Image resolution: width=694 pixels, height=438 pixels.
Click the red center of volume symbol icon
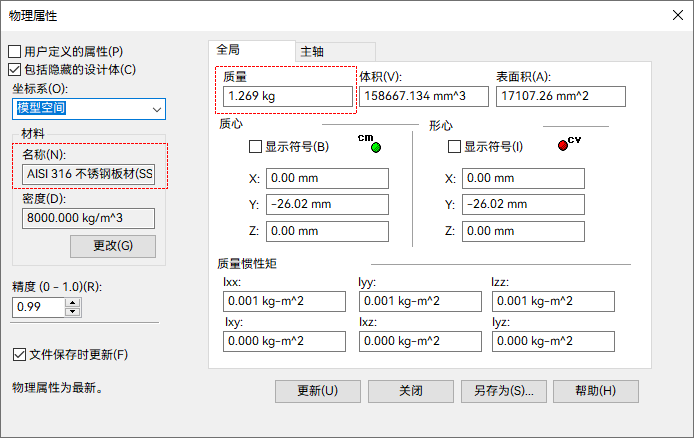(563, 145)
